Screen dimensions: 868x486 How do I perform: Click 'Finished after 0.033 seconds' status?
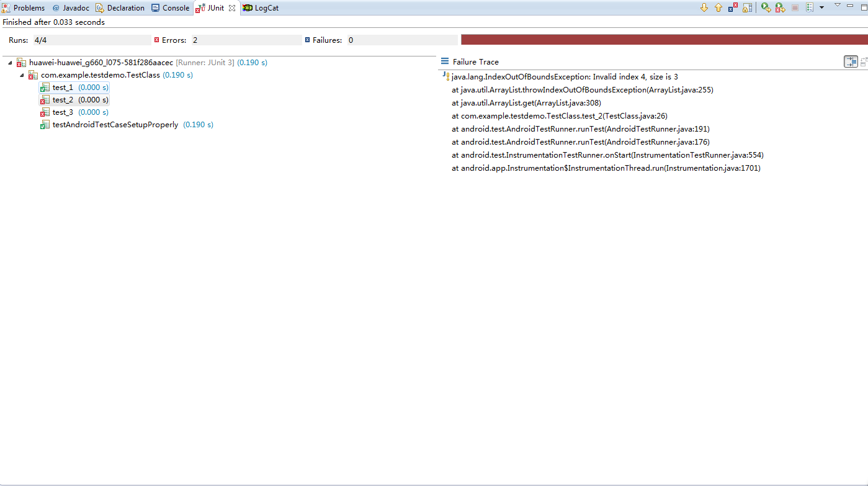tap(54, 22)
